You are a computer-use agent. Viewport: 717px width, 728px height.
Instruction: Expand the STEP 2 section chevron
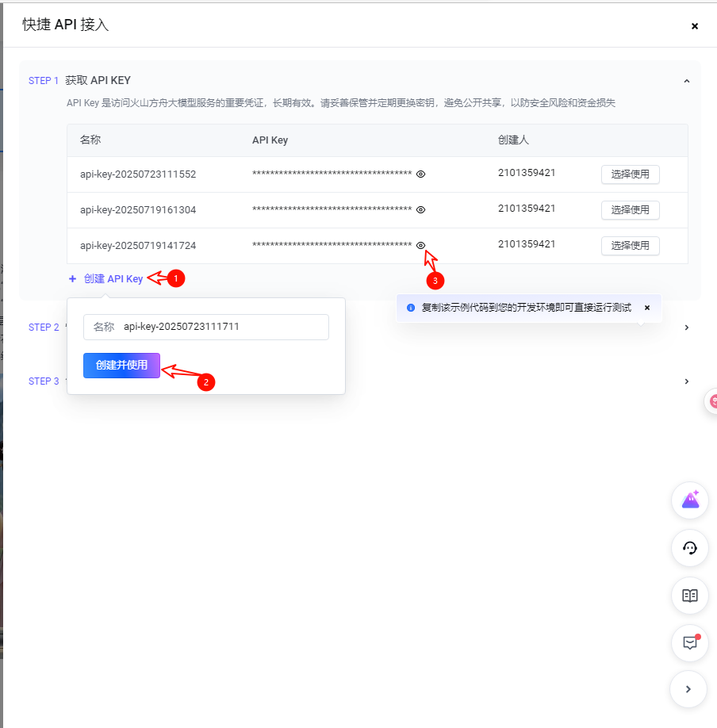[x=687, y=328]
